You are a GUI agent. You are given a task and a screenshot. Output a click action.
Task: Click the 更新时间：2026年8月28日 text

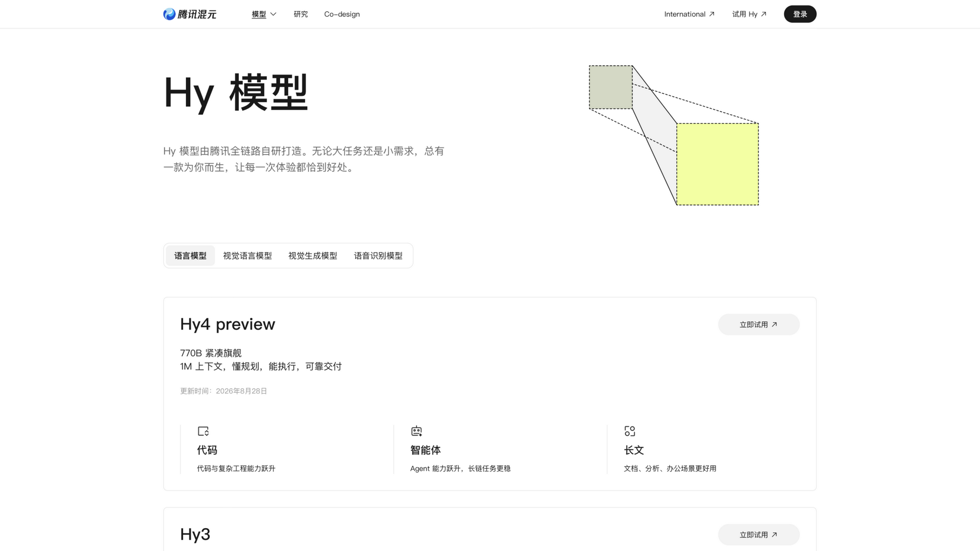224,391
